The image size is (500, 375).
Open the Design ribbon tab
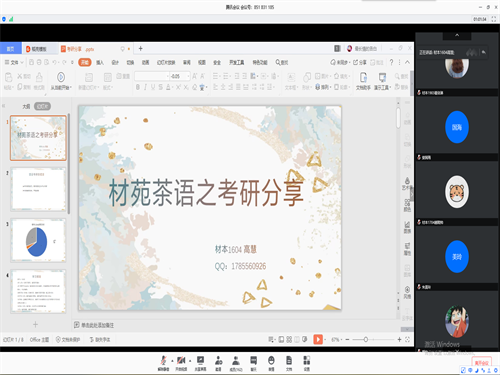115,62
